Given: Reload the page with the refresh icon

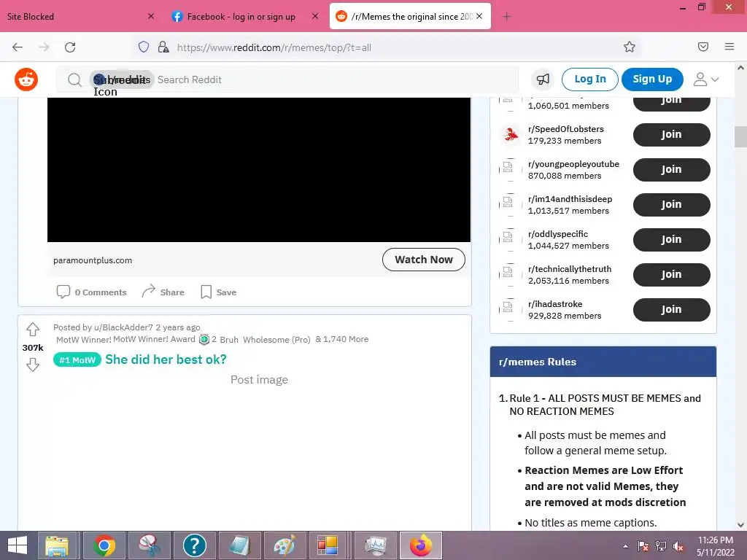Looking at the screenshot, I should 70,47.
